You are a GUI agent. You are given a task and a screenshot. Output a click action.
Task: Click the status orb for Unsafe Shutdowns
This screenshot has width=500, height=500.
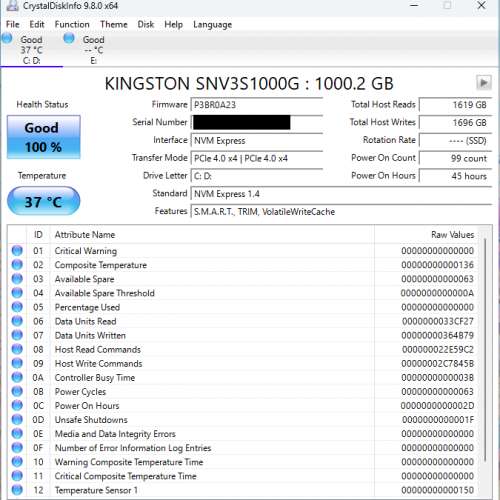17,419
